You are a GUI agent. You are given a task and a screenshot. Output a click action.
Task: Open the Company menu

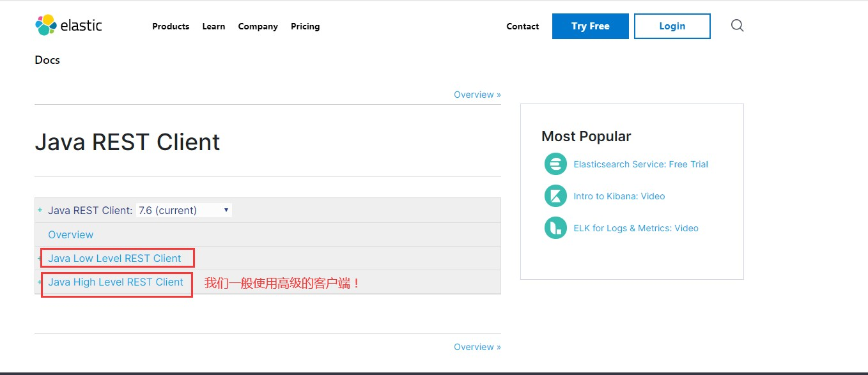point(258,26)
